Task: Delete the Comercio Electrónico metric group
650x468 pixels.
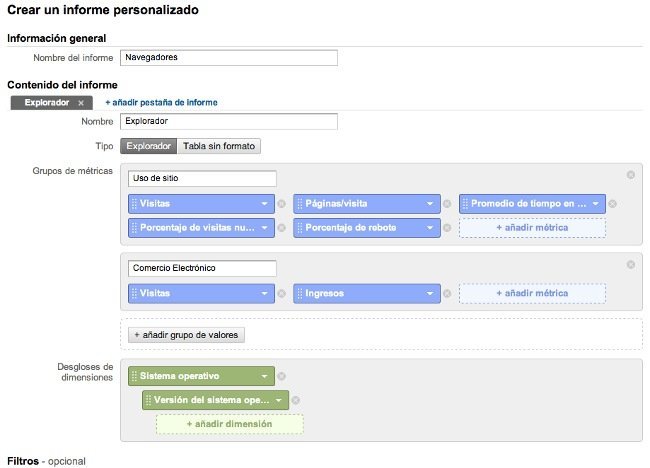Action: [x=631, y=265]
